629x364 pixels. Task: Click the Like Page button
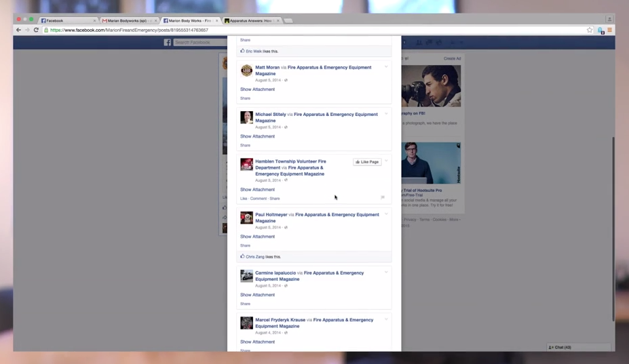point(367,162)
